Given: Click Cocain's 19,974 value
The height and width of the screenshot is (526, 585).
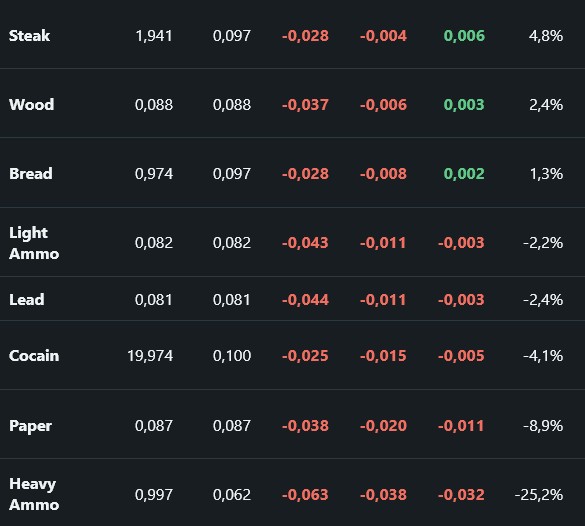Looking at the screenshot, I should (x=150, y=356).
